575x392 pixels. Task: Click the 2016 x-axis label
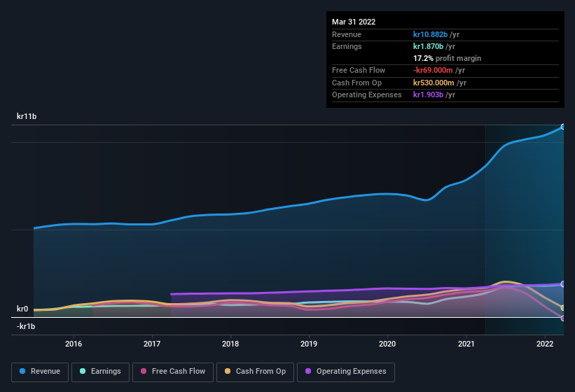pos(74,344)
